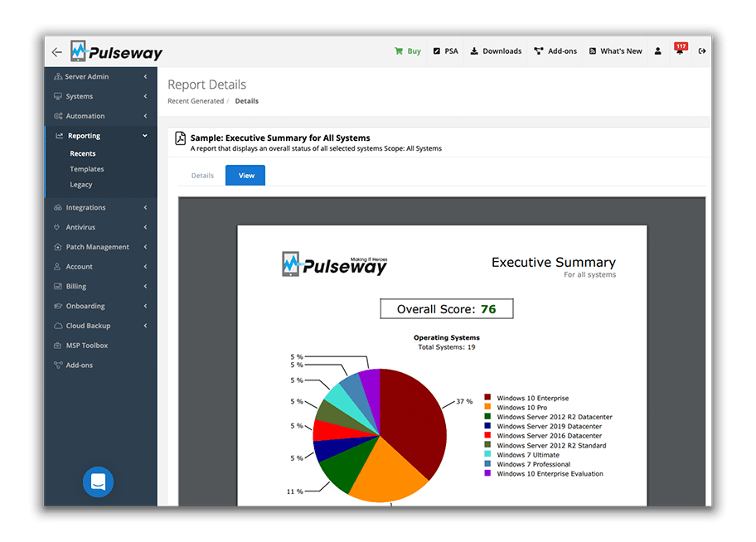This screenshot has width=756, height=542.
Task: Click the Systems monitor icon
Action: point(58,96)
